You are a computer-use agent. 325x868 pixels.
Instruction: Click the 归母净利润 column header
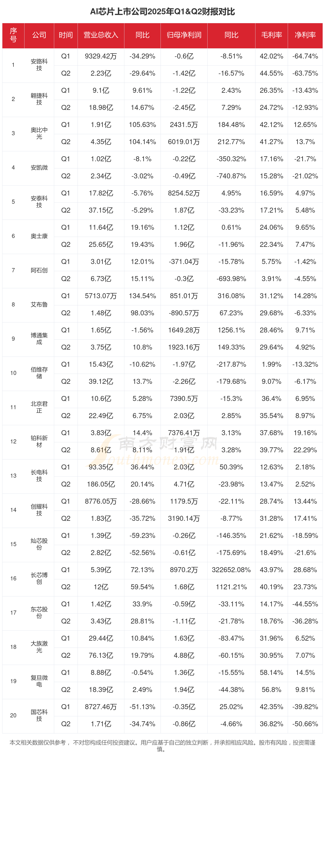184,35
